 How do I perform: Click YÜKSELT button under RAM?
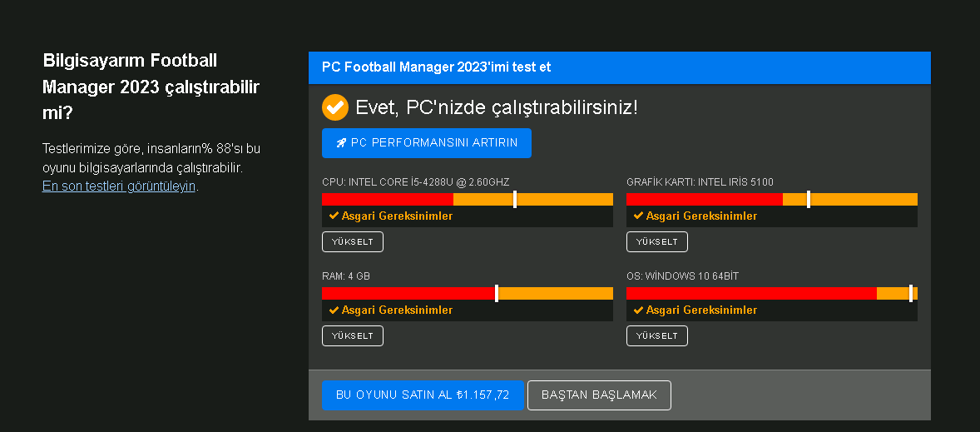[353, 335]
